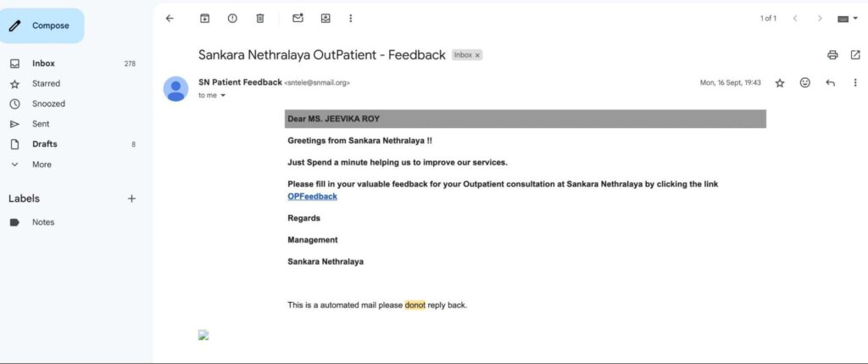Open message options next to the reply arrow

pyautogui.click(x=854, y=83)
